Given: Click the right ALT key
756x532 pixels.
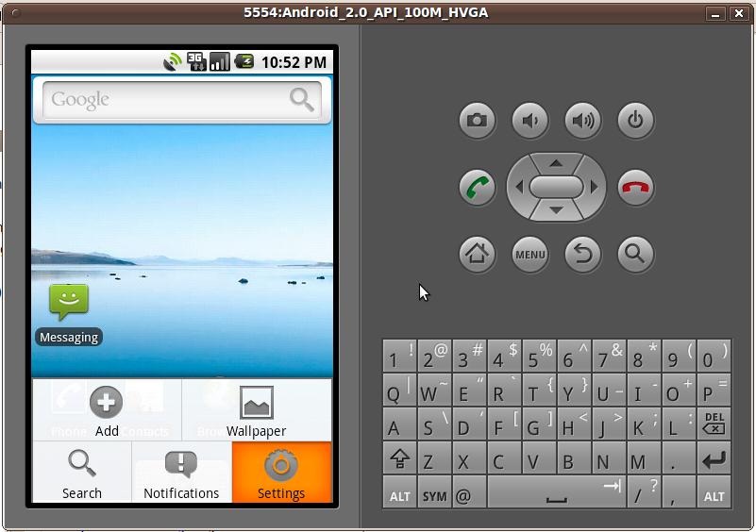Looking at the screenshot, I should pyautogui.click(x=714, y=492).
